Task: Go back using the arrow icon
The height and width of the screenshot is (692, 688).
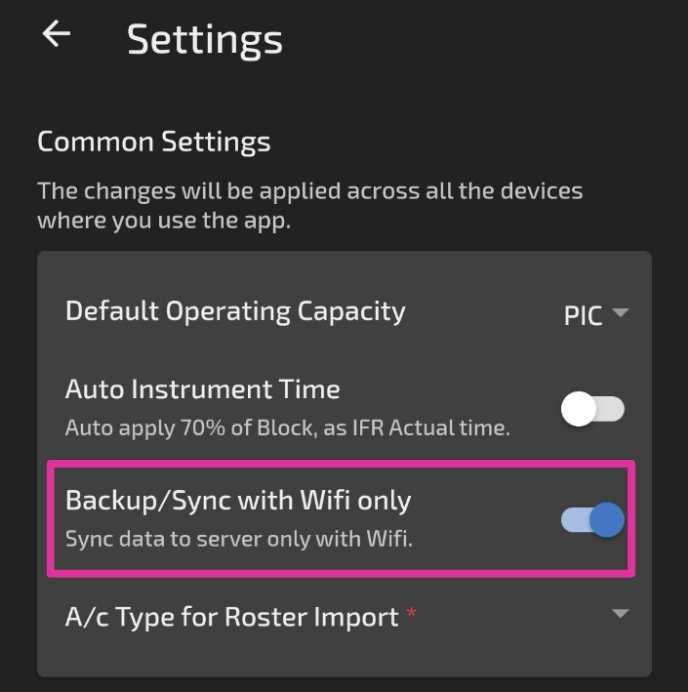Action: click(x=56, y=34)
